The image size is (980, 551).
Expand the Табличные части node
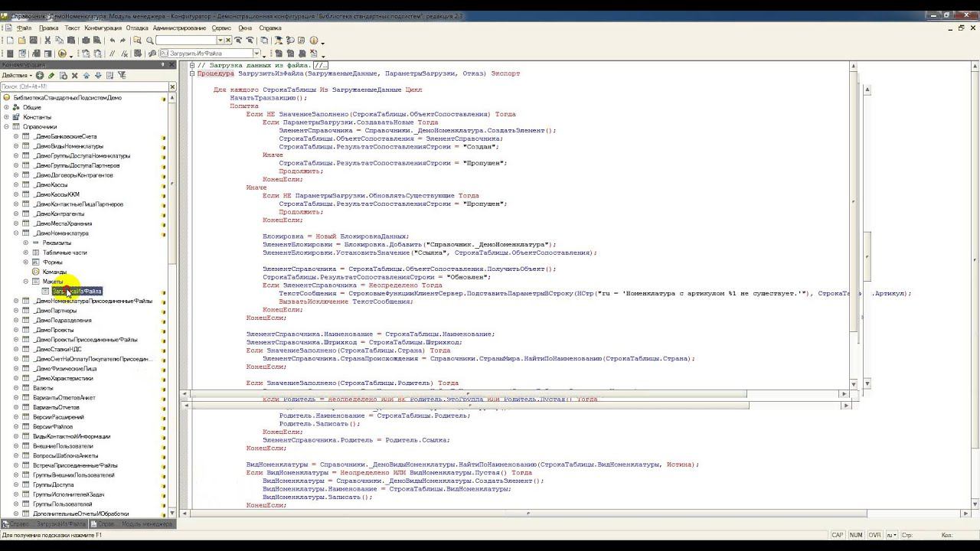[25, 253]
